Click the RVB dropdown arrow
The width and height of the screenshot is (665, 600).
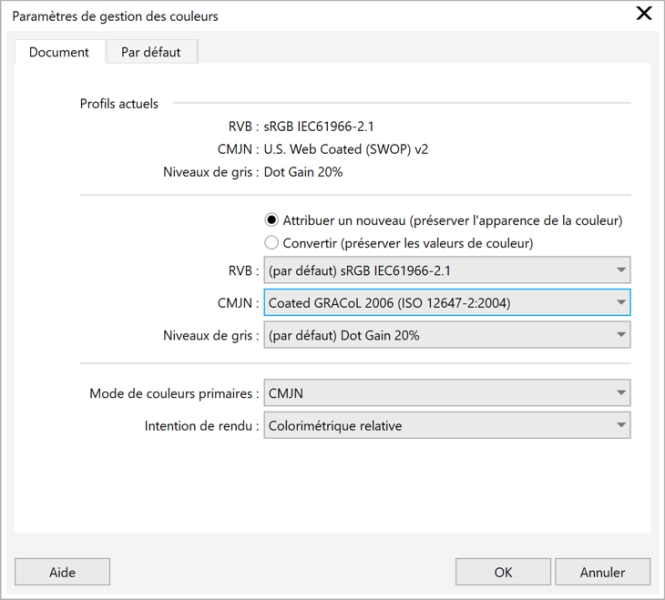point(621,270)
